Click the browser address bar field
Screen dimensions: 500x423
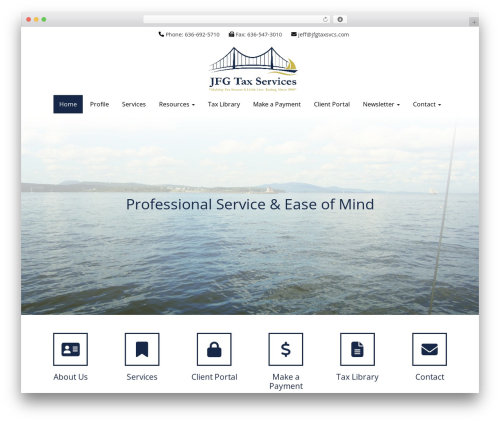tap(237, 19)
